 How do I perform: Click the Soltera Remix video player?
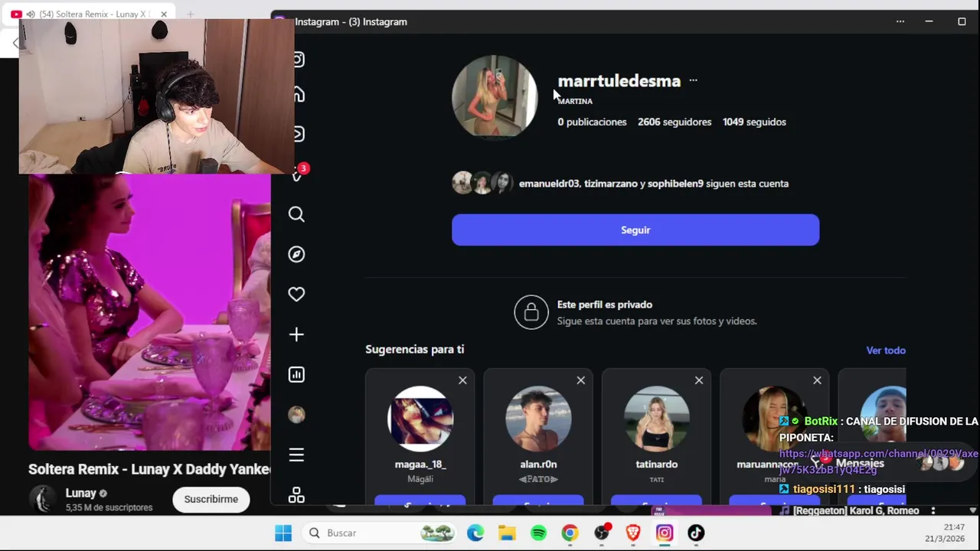149,312
